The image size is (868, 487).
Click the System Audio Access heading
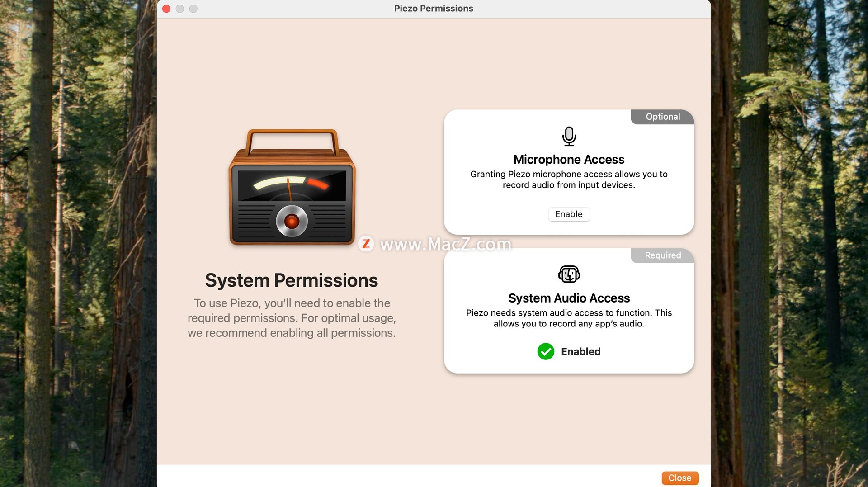(x=569, y=298)
